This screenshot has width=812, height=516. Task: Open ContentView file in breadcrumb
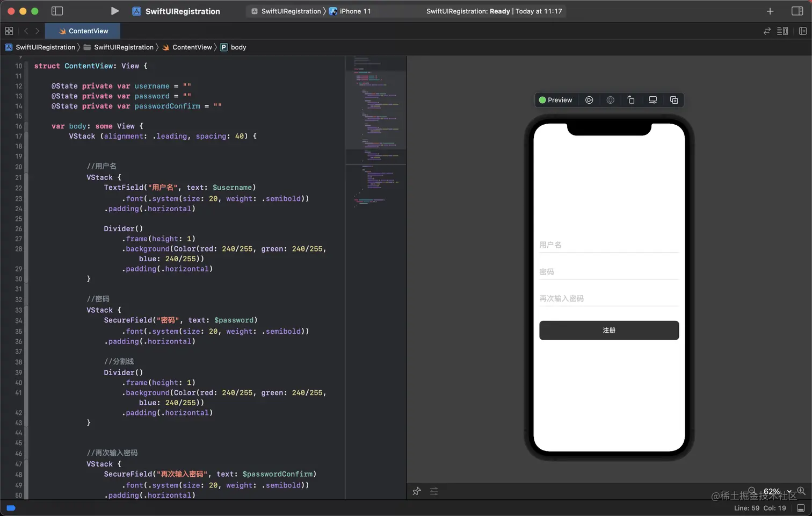click(187, 47)
